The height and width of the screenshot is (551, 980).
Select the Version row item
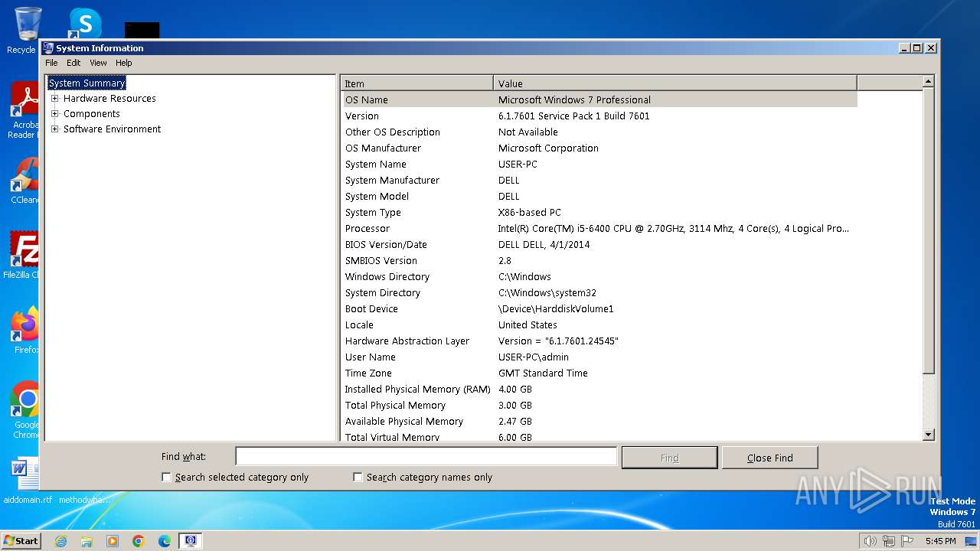point(599,116)
